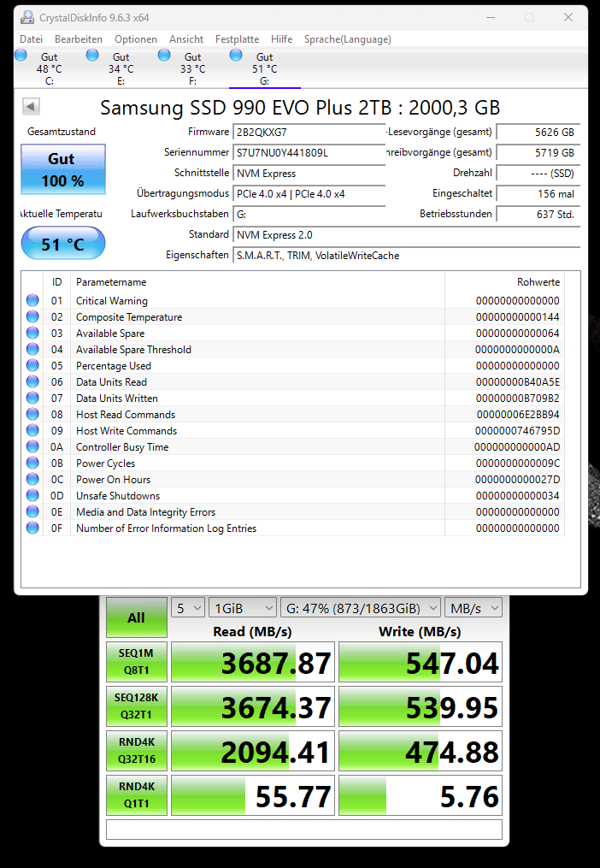The image size is (600, 868).
Task: Run the SEQ128K Q32T1 benchmark
Action: (x=136, y=706)
